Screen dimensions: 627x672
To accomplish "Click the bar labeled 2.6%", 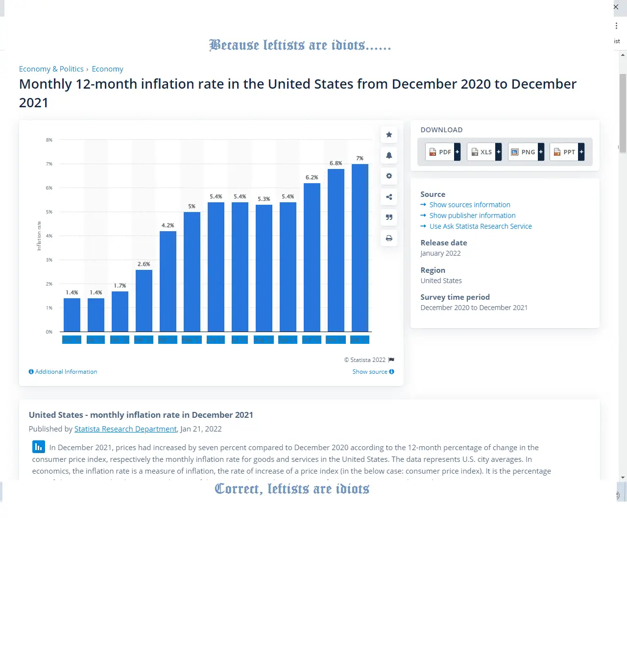I will tap(144, 301).
